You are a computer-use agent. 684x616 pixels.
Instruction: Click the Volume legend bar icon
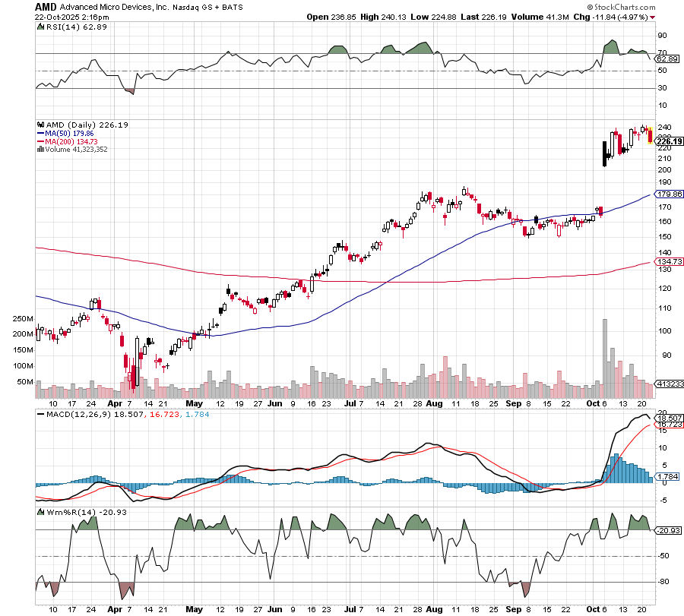41,150
